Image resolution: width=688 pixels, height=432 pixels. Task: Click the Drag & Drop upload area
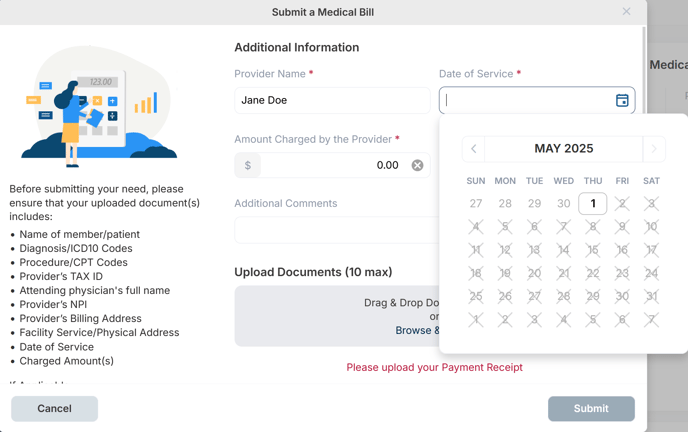[x=337, y=316]
